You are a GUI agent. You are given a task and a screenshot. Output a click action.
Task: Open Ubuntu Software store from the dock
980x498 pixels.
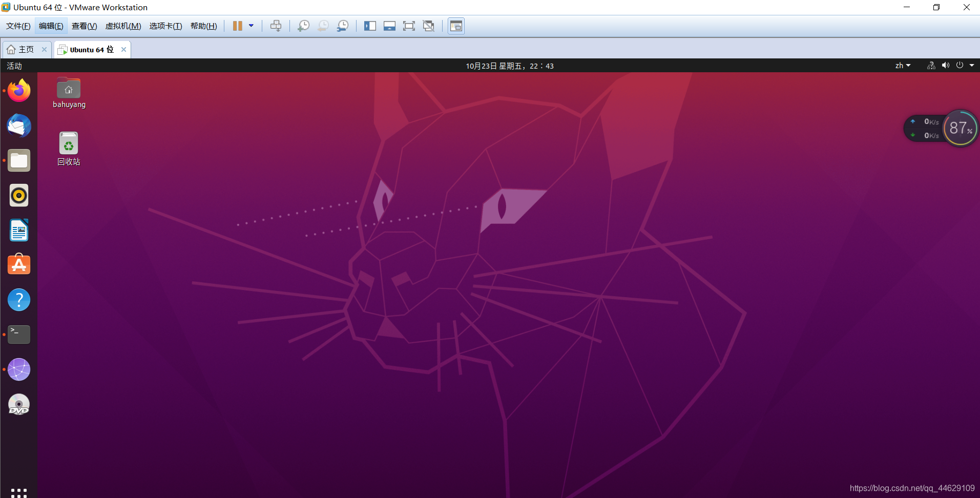19,265
